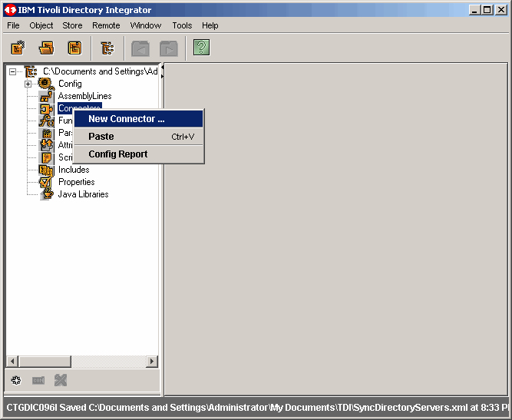The image size is (512, 420).
Task: Expand the Config tree node
Action: [x=28, y=84]
